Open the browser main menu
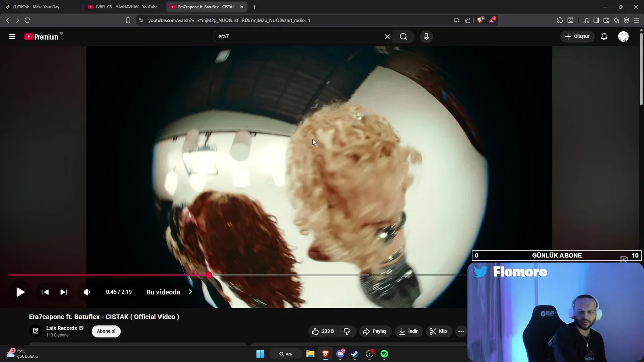The height and width of the screenshot is (362, 644). (x=637, y=20)
